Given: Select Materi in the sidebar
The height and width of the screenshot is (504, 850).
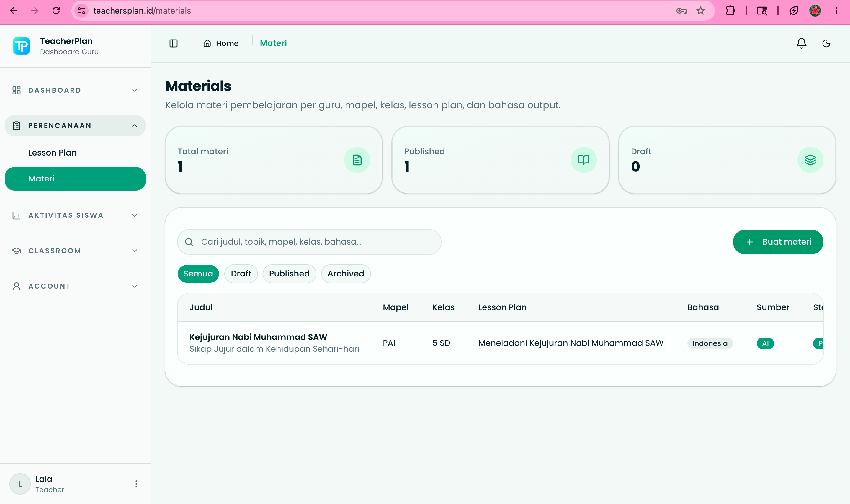Looking at the screenshot, I should point(75,179).
